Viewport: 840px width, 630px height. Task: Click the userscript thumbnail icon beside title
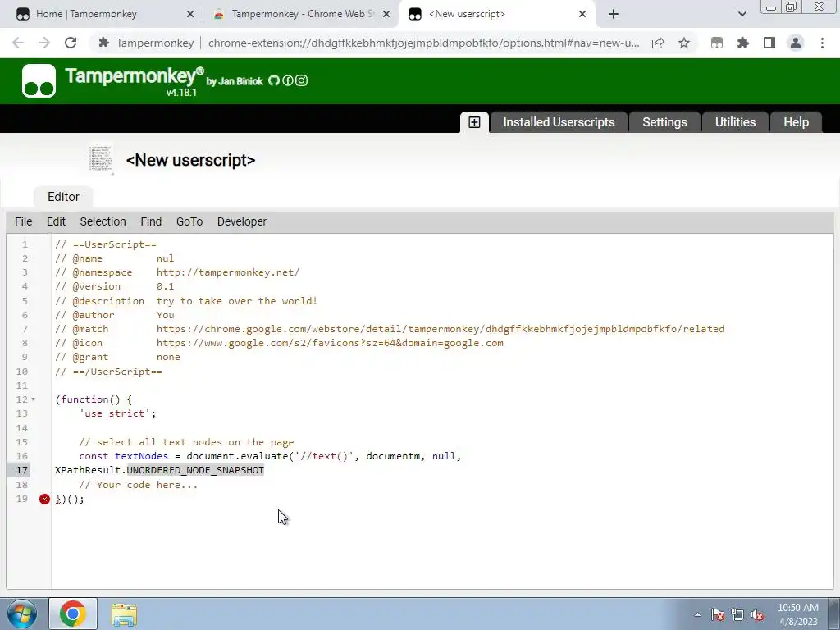click(101, 158)
